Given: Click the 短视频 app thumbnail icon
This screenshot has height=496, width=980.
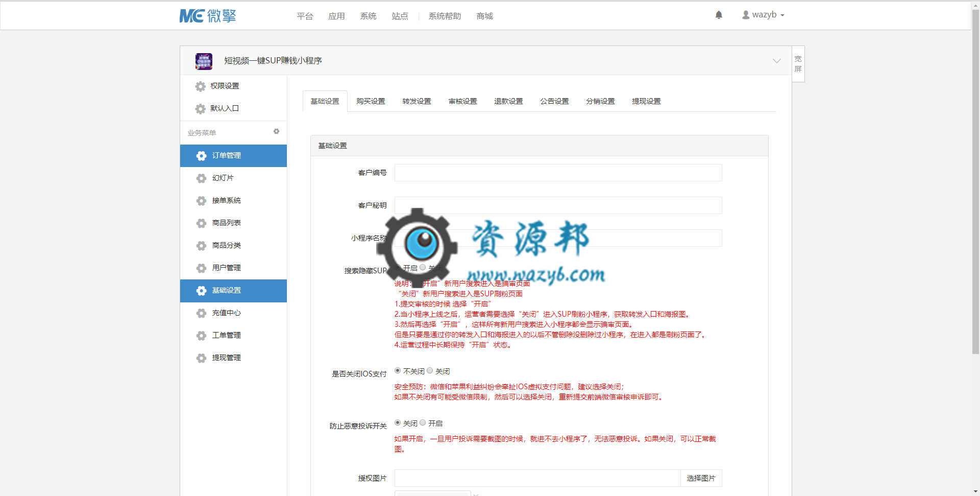Looking at the screenshot, I should [x=204, y=61].
